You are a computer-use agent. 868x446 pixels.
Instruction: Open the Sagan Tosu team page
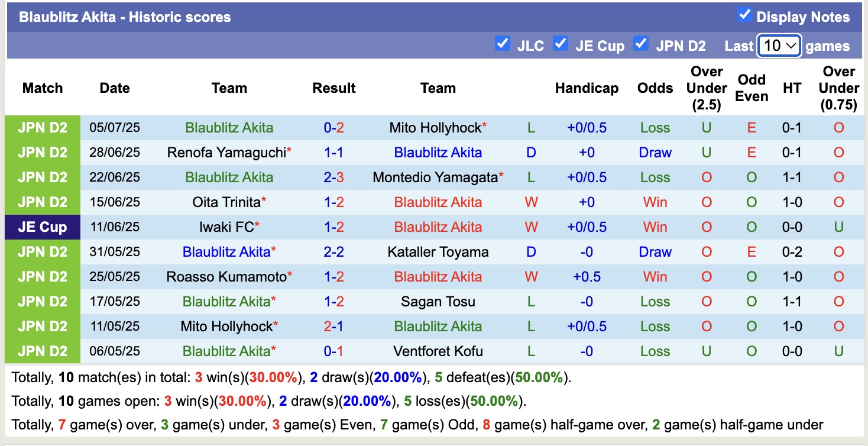coord(438,302)
